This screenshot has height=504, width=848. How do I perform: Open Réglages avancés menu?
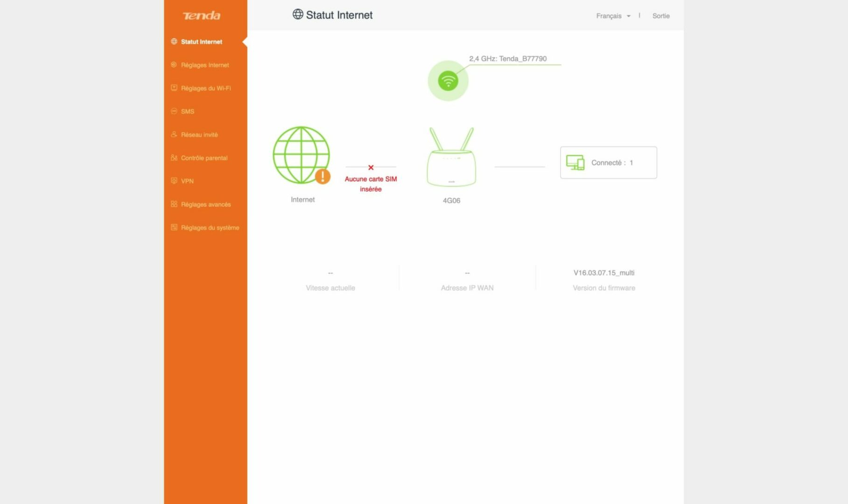coord(205,204)
